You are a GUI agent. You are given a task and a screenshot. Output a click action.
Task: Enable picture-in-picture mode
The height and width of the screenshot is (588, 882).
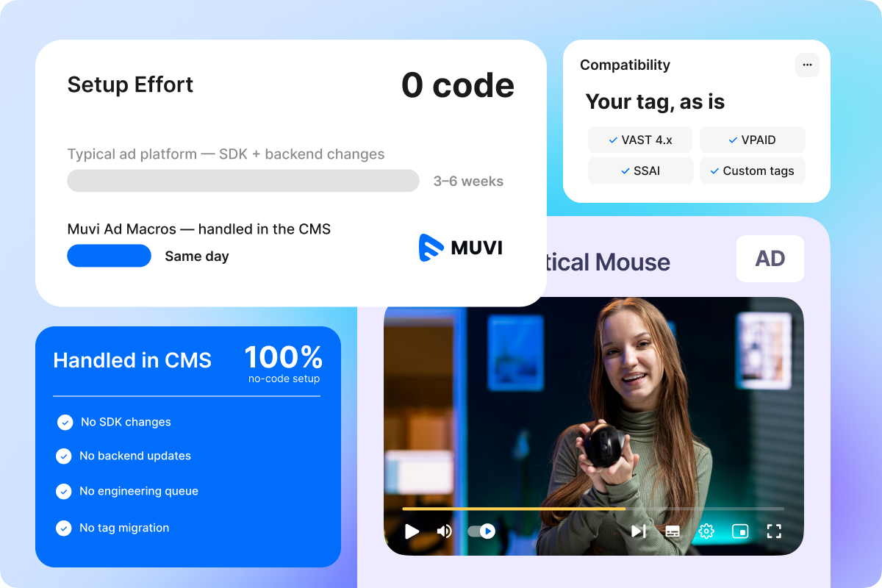pyautogui.click(x=740, y=531)
